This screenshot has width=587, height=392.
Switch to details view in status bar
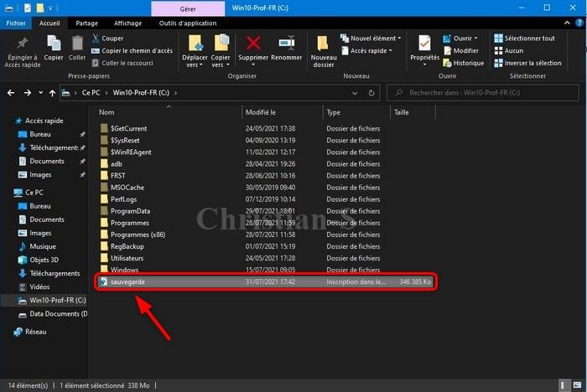pos(563,385)
